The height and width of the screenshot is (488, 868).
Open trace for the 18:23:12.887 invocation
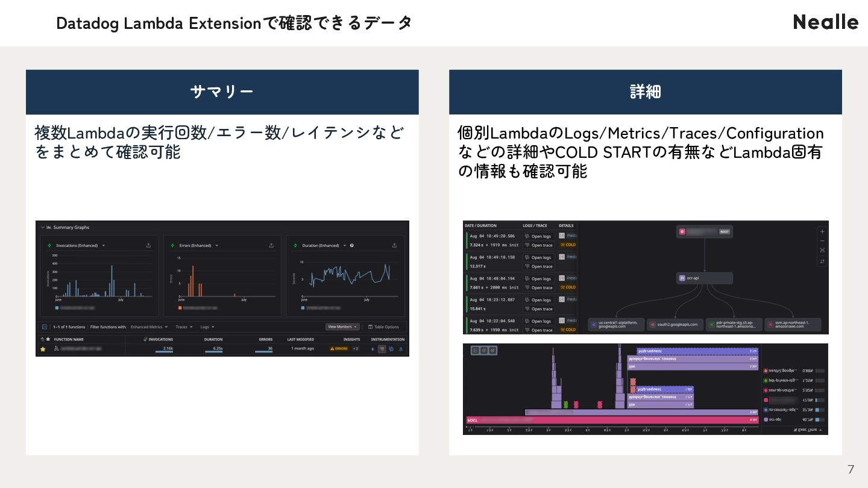point(538,309)
